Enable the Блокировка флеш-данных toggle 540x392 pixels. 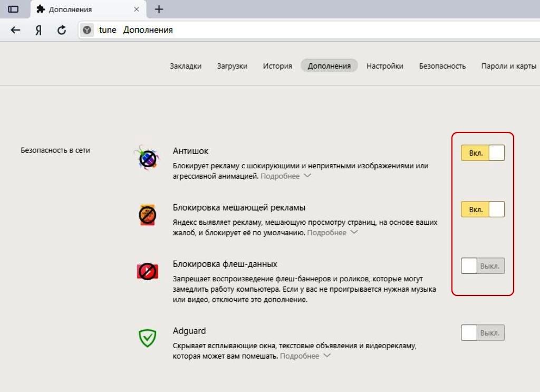click(483, 266)
